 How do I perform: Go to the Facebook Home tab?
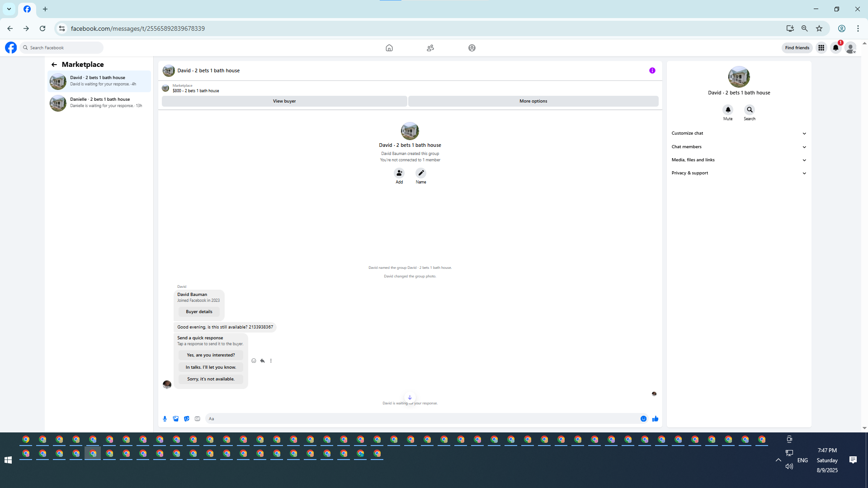point(389,48)
